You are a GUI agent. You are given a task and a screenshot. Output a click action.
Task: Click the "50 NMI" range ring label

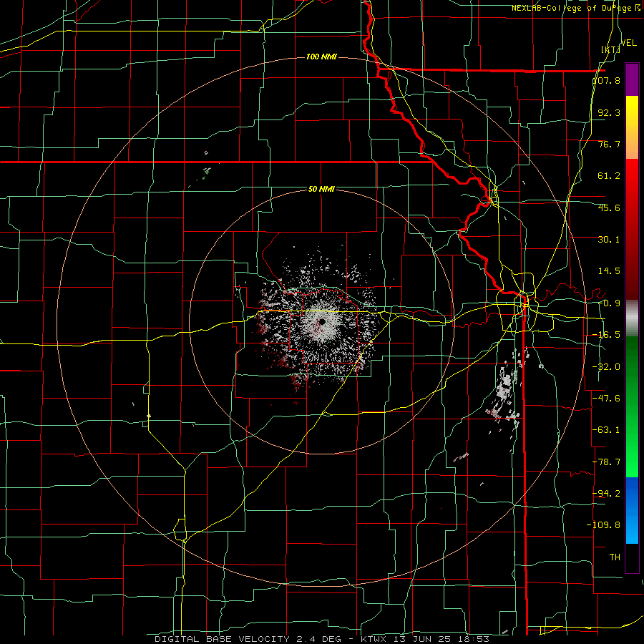pyautogui.click(x=321, y=190)
